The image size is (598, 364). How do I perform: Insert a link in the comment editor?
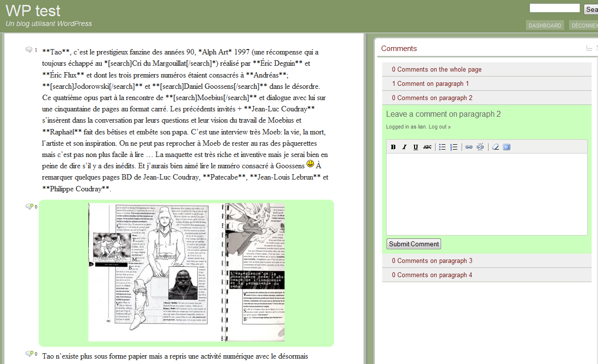(468, 147)
